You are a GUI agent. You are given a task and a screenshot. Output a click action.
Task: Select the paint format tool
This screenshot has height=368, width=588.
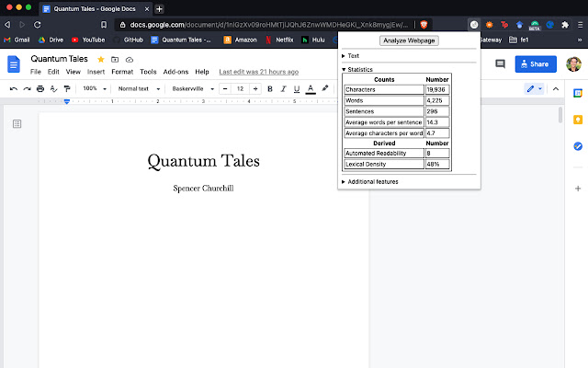tap(67, 88)
